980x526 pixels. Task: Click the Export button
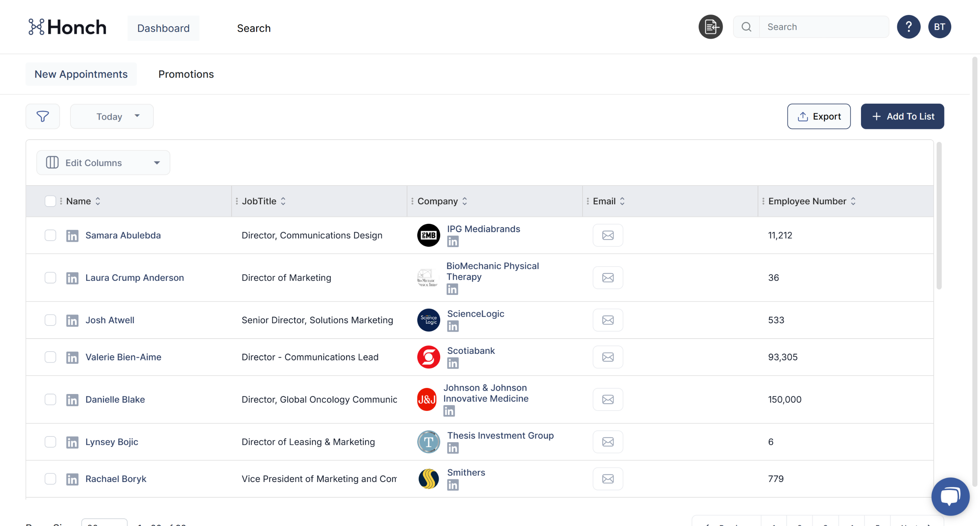click(818, 116)
